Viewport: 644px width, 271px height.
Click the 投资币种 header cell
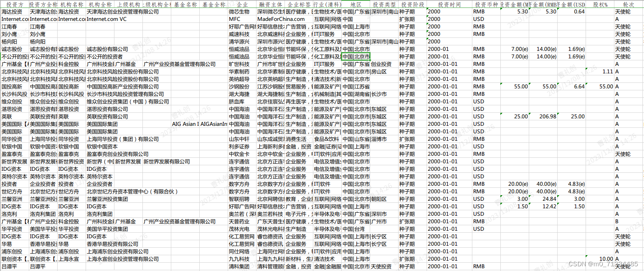486,4
